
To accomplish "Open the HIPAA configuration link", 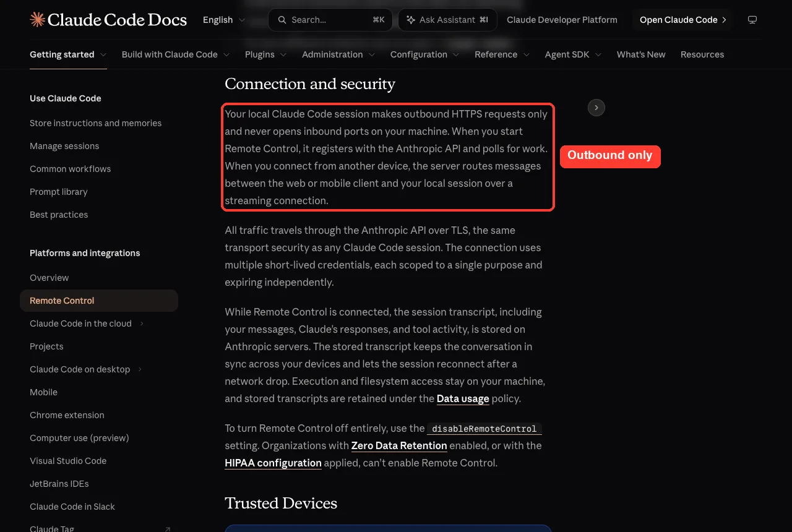I will pyautogui.click(x=273, y=463).
